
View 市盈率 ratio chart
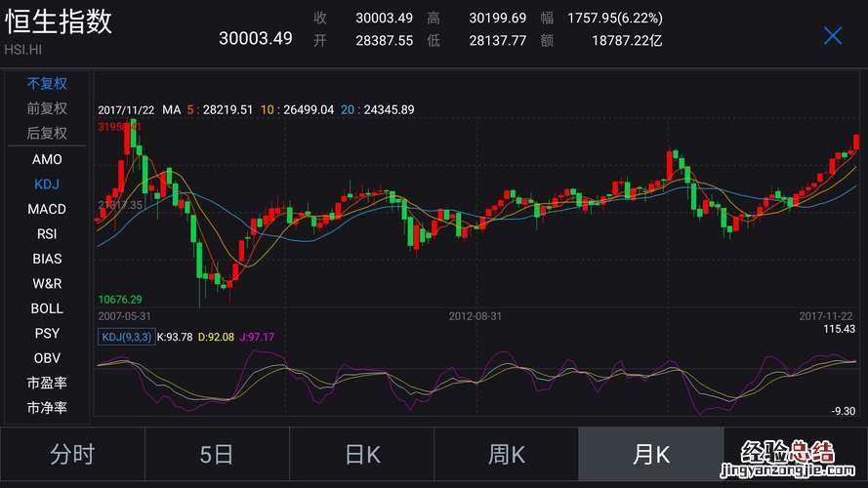point(47,383)
